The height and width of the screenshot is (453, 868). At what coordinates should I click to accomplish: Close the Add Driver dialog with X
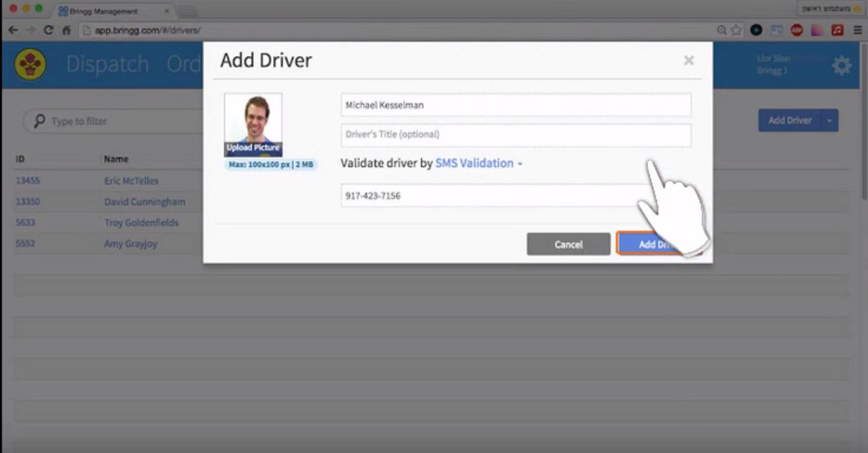click(688, 60)
